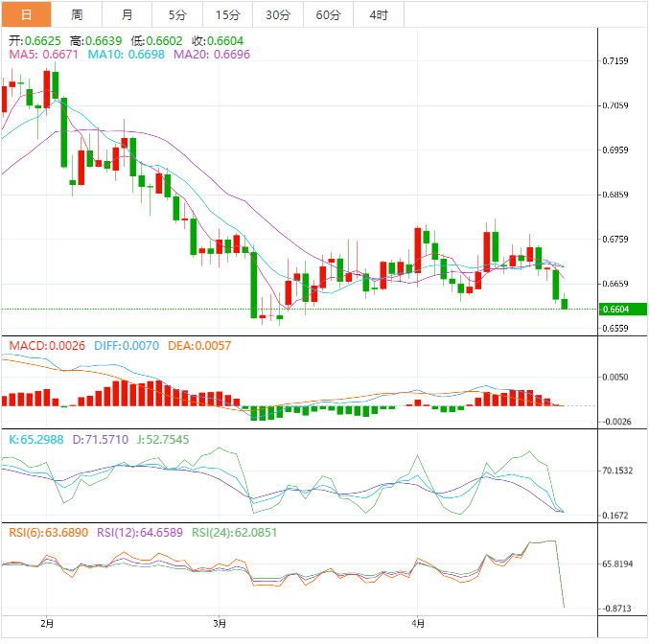Click the 0.1672 KDJ axis label
Screen dimensions: 649x644
615,516
